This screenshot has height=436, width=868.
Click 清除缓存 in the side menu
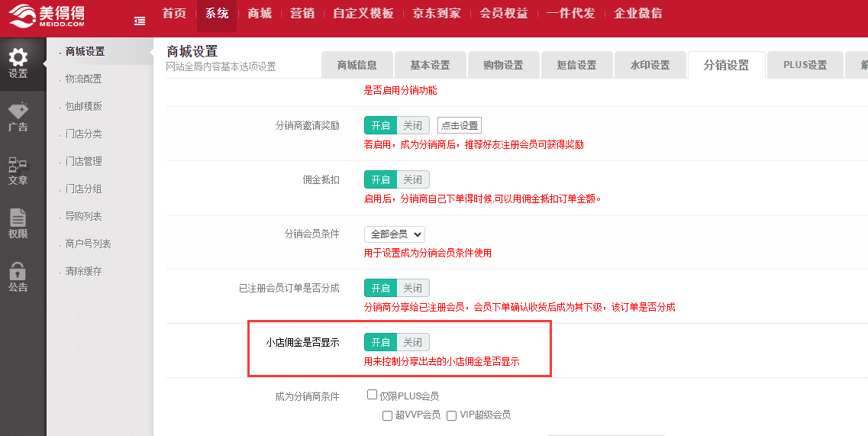[x=83, y=272]
